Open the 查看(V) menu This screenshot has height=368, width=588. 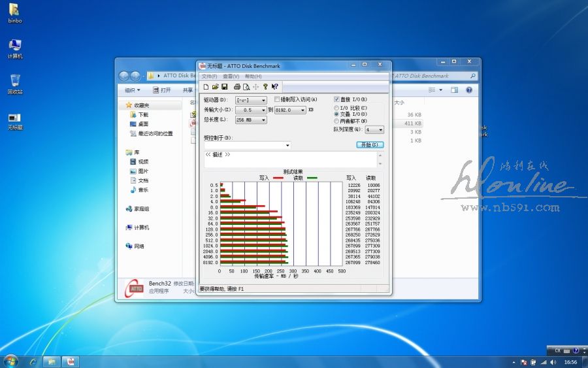(x=231, y=76)
